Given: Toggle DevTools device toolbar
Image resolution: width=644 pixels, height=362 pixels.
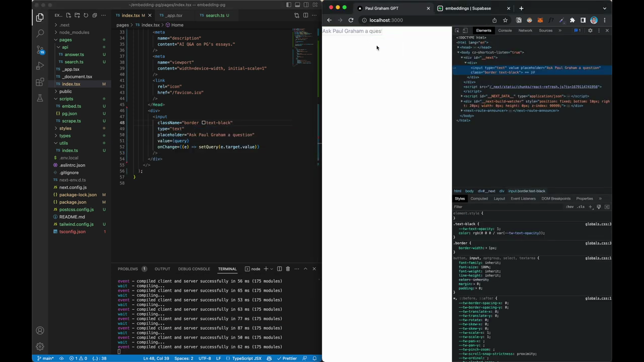Looking at the screenshot, I should coord(465,31).
